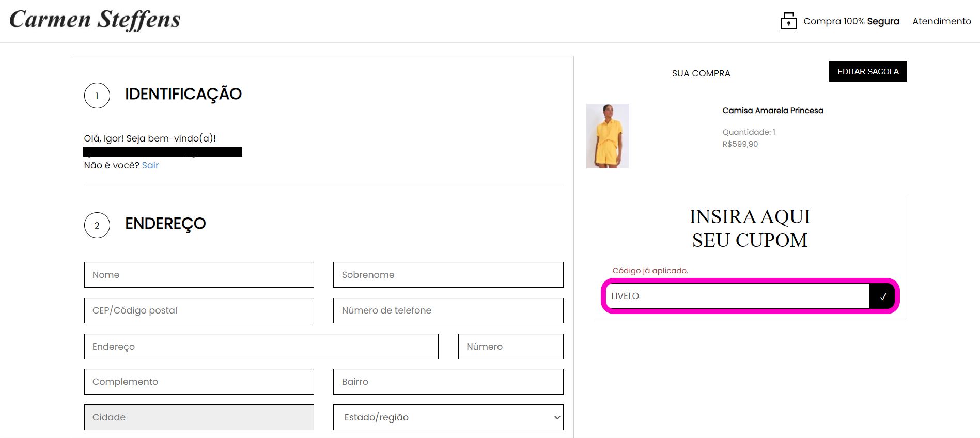Click the Endereço section heading

(165, 224)
